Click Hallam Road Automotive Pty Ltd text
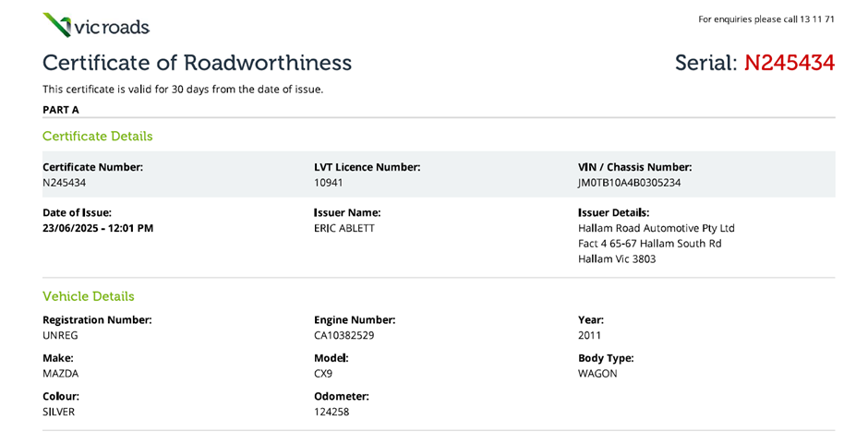Screen dimensions: 868x432 (x=656, y=228)
